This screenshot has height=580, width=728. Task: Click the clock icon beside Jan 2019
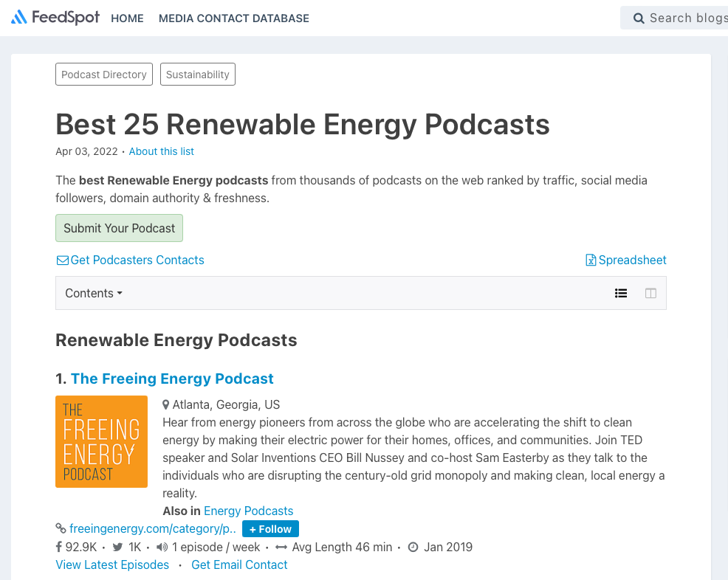tap(413, 547)
